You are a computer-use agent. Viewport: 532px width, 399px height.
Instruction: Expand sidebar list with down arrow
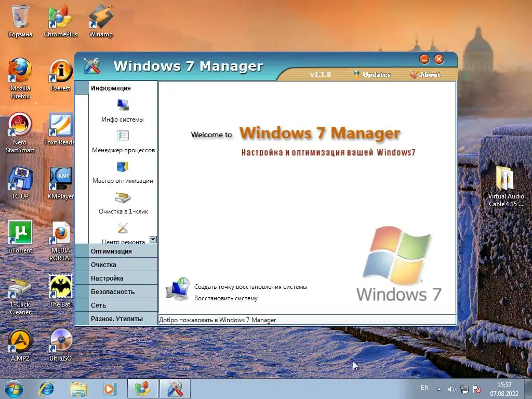pyautogui.click(x=153, y=240)
